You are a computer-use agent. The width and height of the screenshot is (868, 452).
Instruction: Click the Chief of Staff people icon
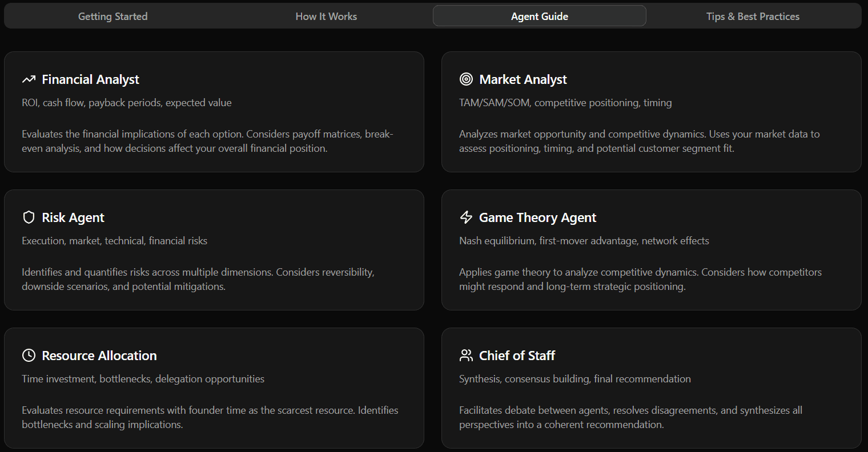click(466, 355)
